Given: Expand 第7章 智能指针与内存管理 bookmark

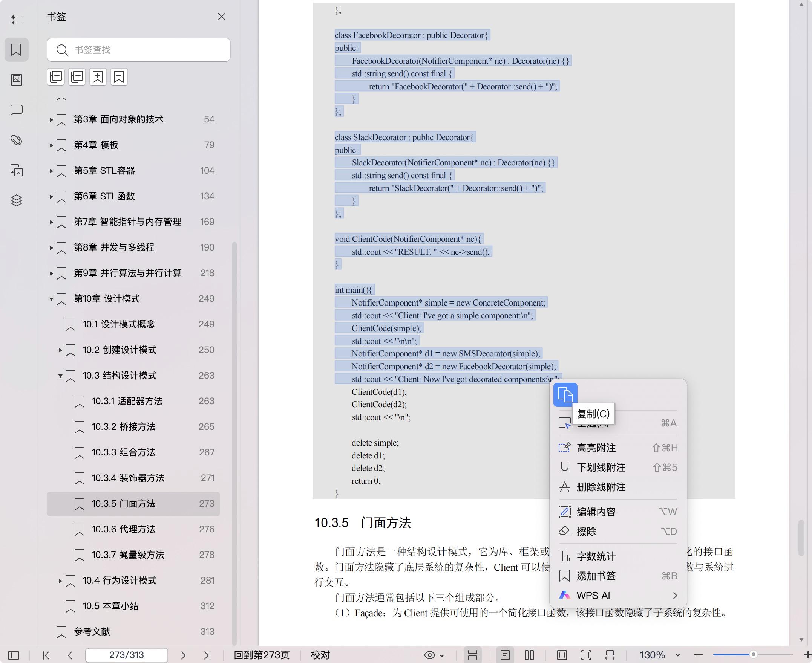Looking at the screenshot, I should coord(51,222).
